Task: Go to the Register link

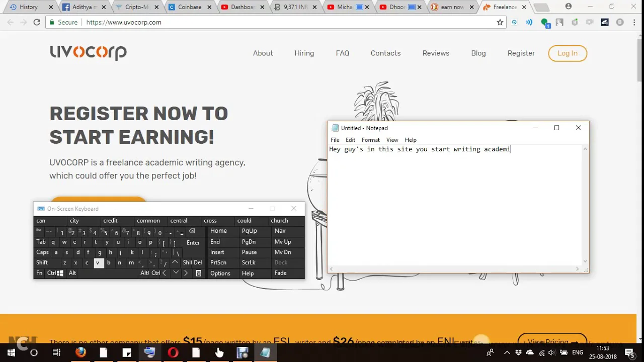Action: tap(521, 53)
